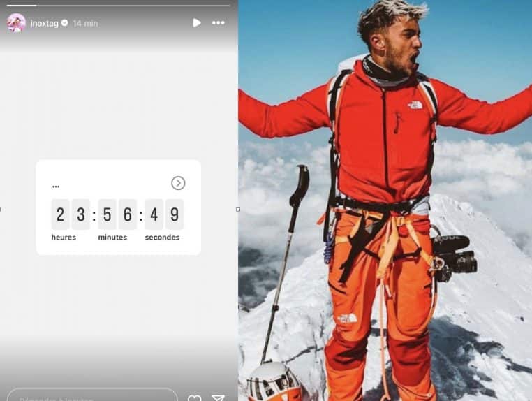The height and width of the screenshot is (401, 532).
Task: Tap the countdown seconds digits
Action: (x=164, y=214)
